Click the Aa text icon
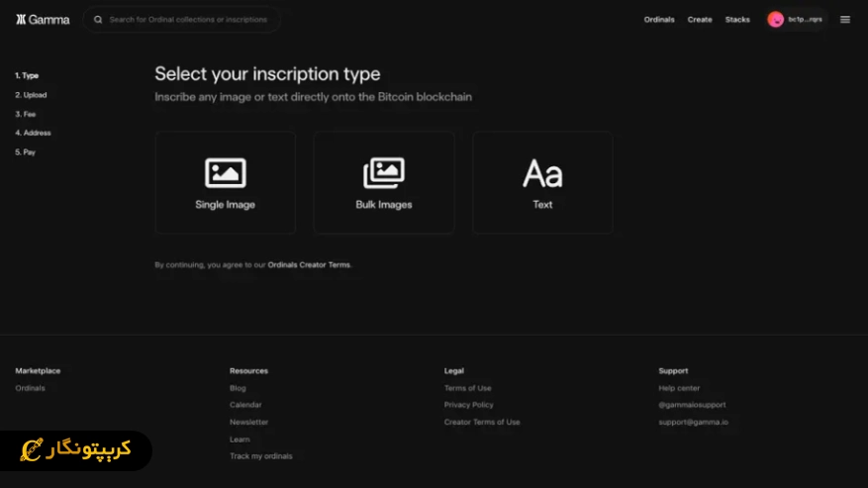This screenshot has height=488, width=868. point(542,173)
